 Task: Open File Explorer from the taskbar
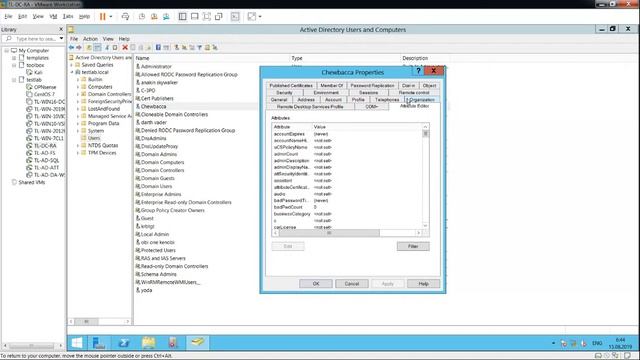(x=149, y=342)
